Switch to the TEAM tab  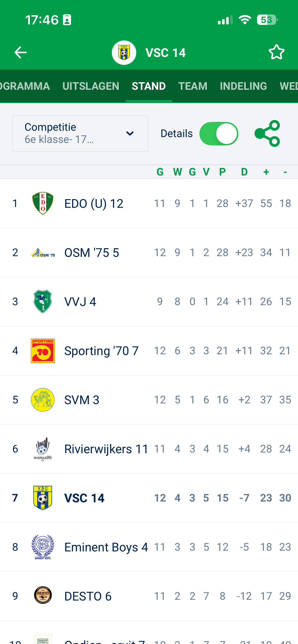[193, 86]
